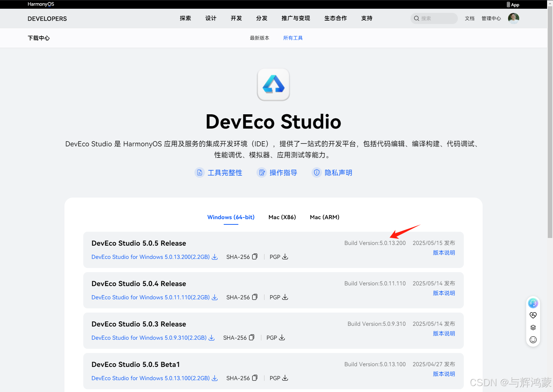Click the operation guide edit icon

(x=262, y=172)
